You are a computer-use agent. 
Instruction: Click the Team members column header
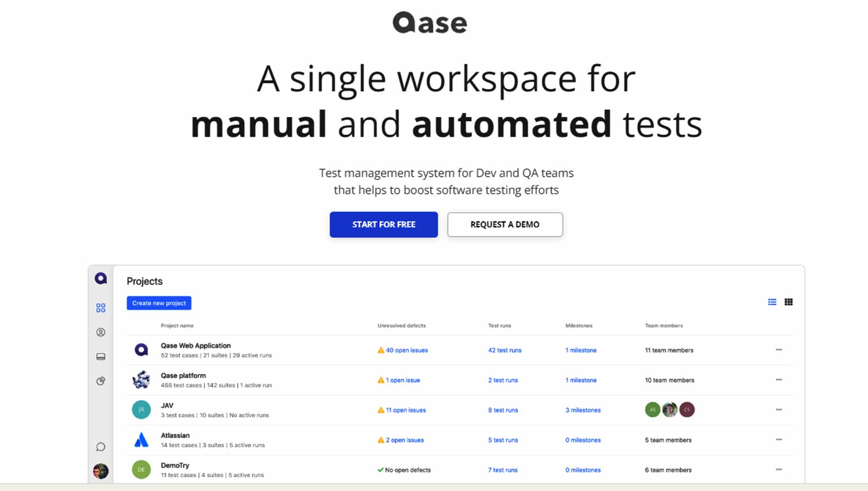coord(664,326)
